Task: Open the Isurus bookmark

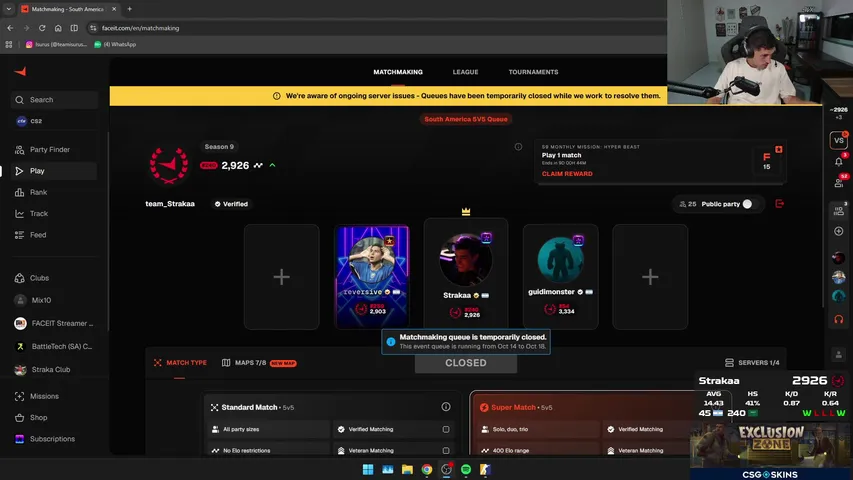Action: (57, 45)
